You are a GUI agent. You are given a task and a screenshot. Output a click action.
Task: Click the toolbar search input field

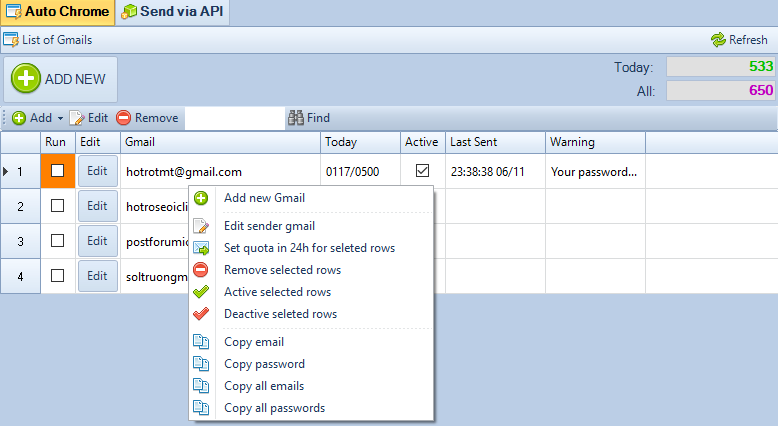tap(235, 118)
